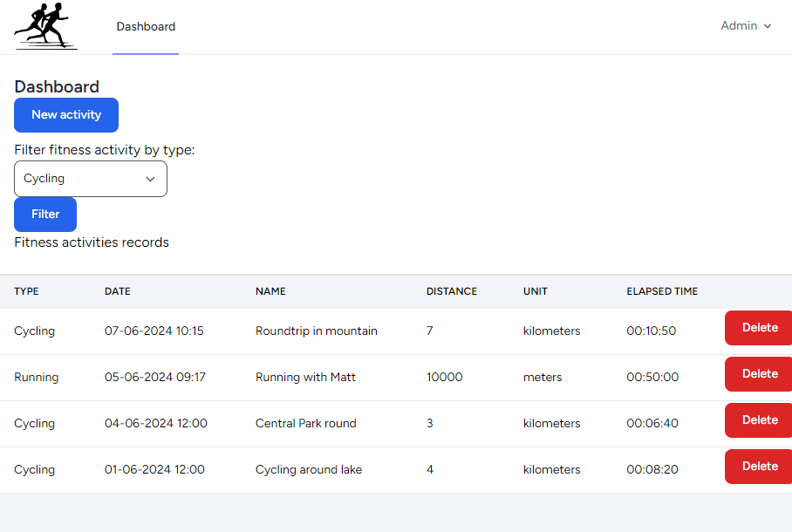The image size is (792, 532).
Task: Click the dropdown arrow in type filter
Action: point(150,179)
